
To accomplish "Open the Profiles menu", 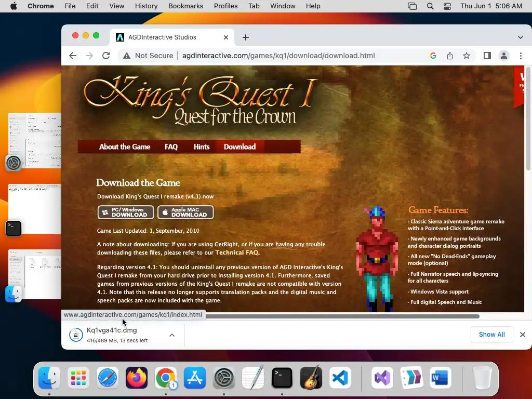I will click(x=225, y=6).
